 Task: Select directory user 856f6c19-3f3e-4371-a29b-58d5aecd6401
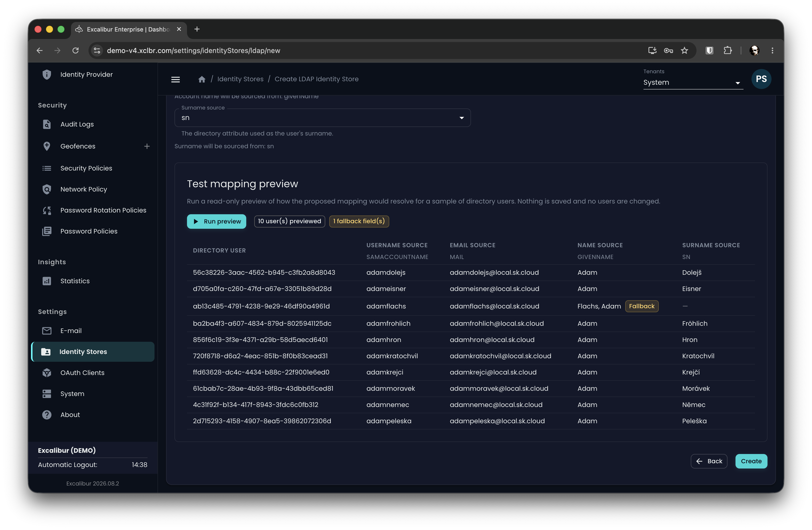260,339
